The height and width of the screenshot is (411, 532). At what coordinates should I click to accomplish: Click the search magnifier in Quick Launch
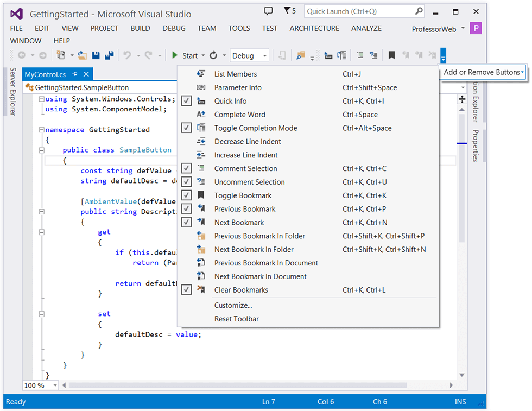pos(419,11)
